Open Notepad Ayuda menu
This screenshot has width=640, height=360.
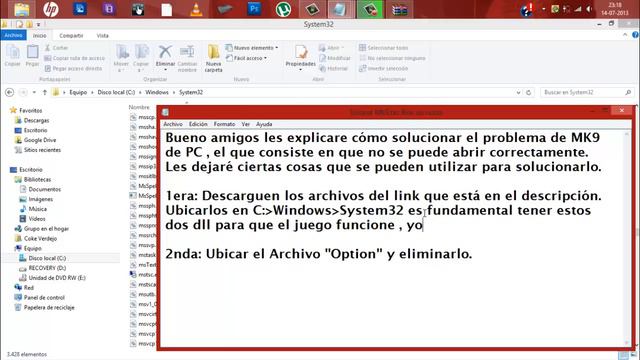(264, 124)
